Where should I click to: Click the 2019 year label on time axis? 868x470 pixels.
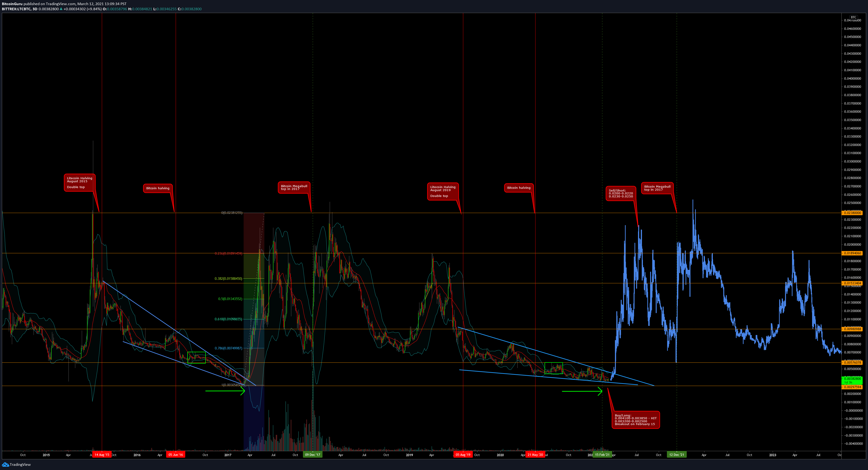pos(409,455)
